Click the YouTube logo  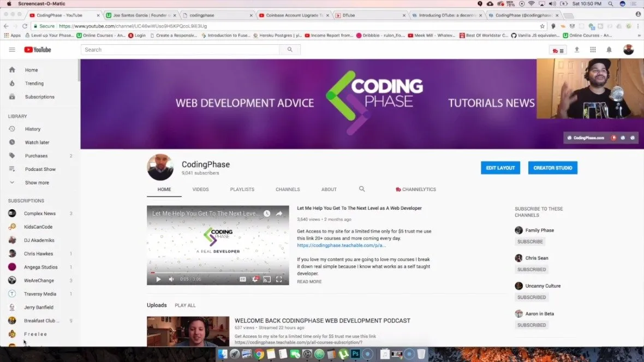tap(37, 50)
